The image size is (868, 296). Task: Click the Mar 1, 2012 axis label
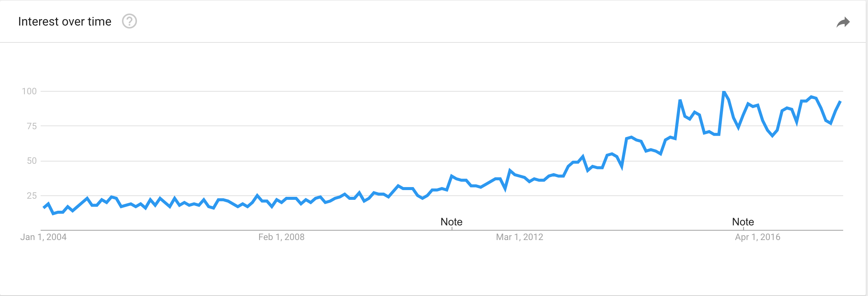(x=519, y=237)
